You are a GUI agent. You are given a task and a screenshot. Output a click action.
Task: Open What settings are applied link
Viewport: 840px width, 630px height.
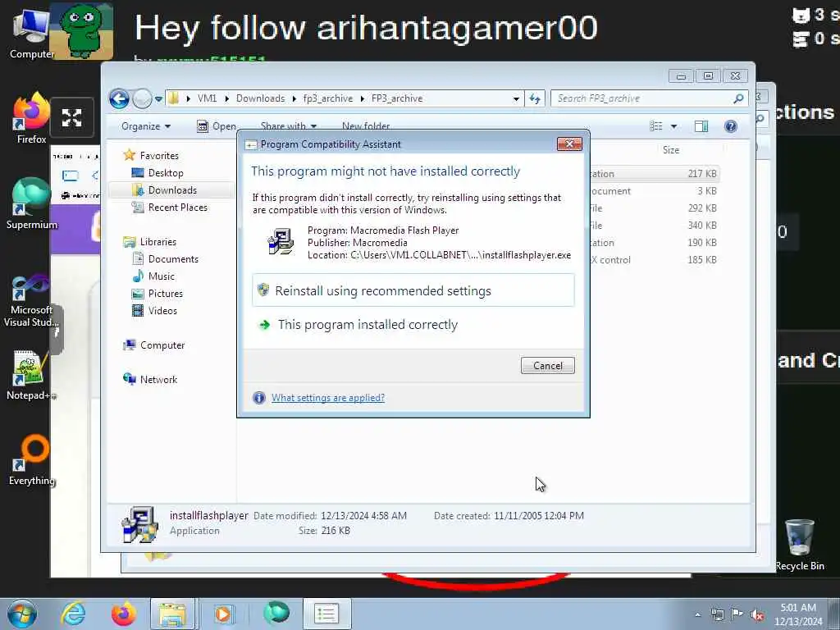(x=328, y=398)
